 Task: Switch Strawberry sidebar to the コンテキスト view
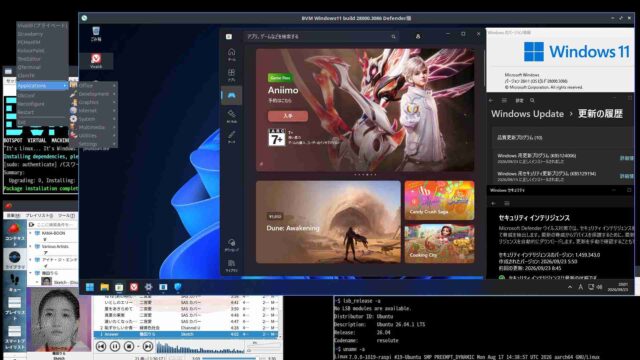(14, 234)
